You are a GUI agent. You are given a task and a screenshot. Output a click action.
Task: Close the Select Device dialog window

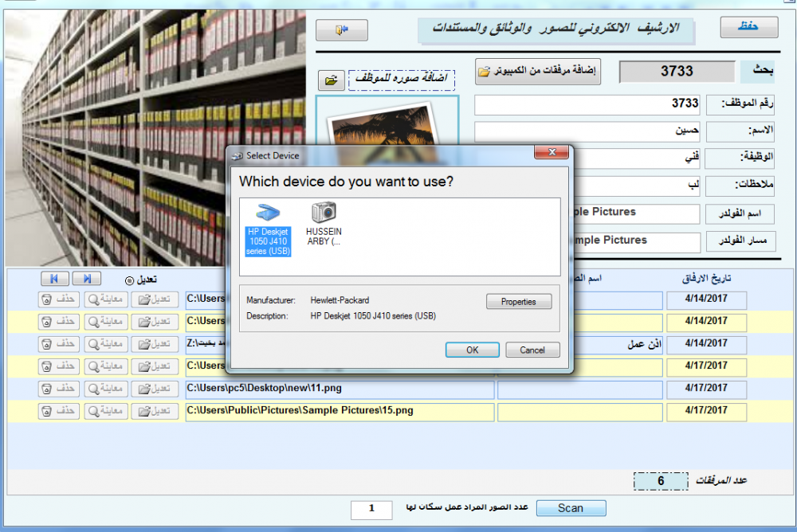(552, 152)
